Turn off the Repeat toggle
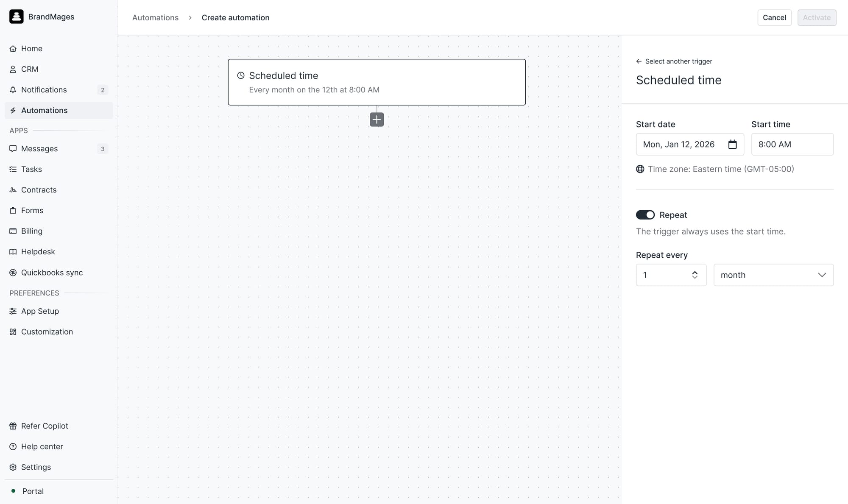Viewport: 848px width, 504px height. pyautogui.click(x=645, y=215)
